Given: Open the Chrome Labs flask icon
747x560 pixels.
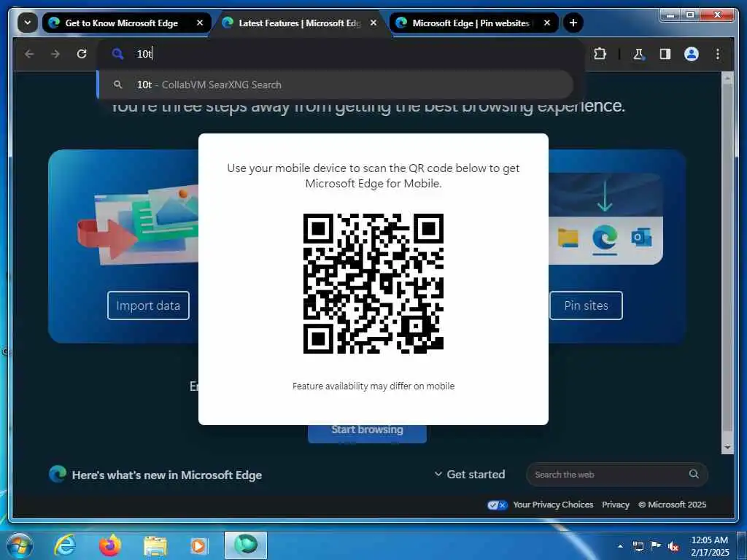Looking at the screenshot, I should click(638, 54).
